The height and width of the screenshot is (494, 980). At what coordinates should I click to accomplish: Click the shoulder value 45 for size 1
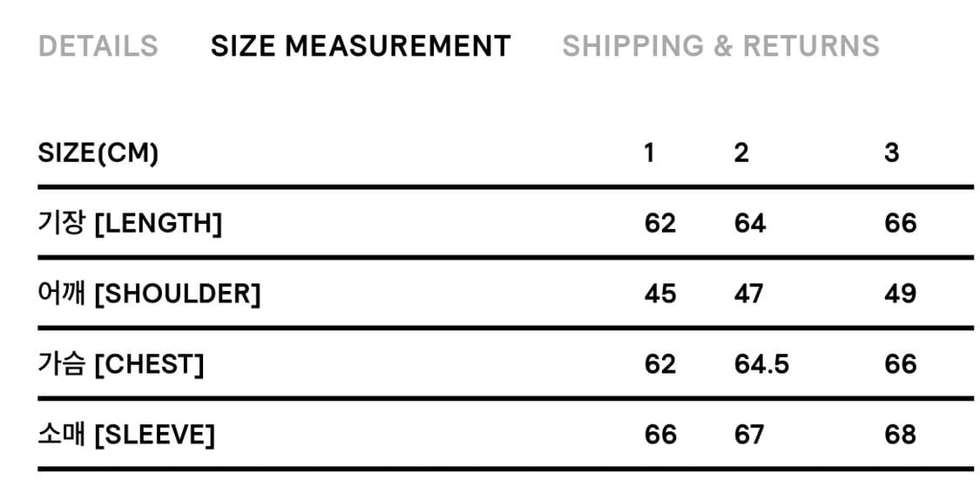pyautogui.click(x=660, y=294)
